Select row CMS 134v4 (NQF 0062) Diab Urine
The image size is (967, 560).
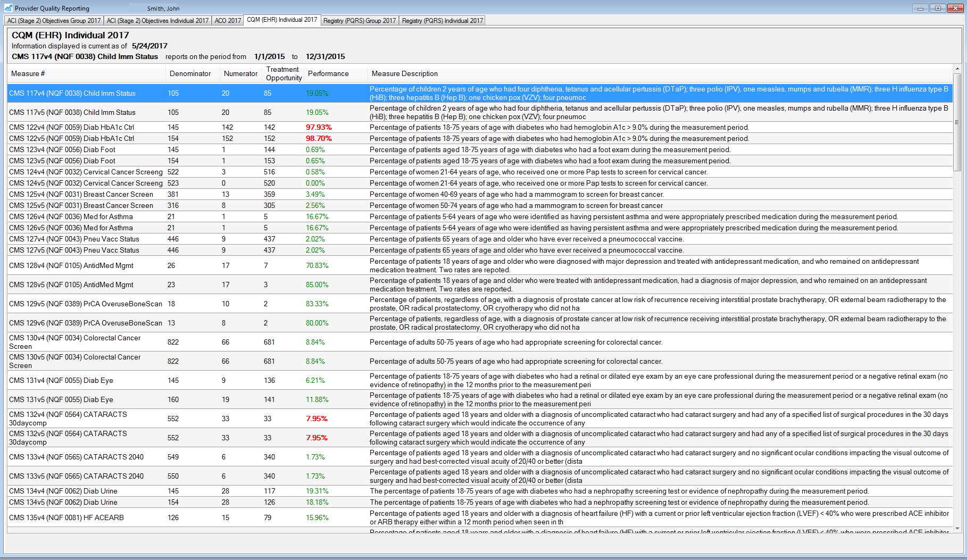point(480,491)
